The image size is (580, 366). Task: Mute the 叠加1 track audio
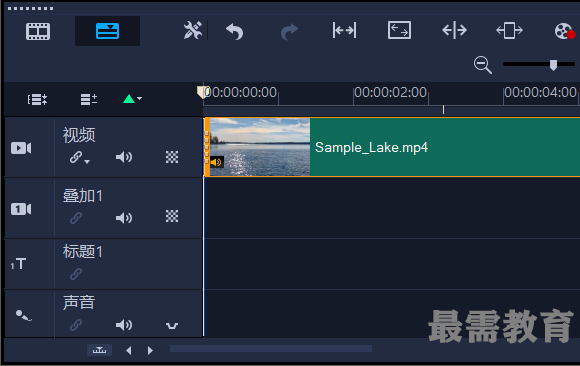tap(124, 218)
